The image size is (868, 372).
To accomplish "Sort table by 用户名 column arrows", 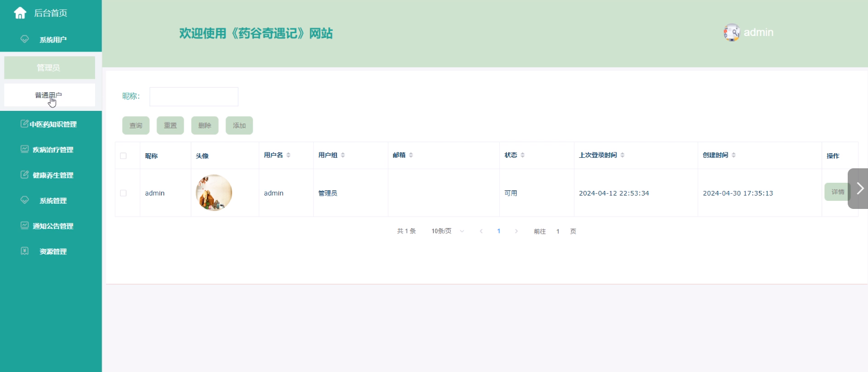I will (x=288, y=156).
